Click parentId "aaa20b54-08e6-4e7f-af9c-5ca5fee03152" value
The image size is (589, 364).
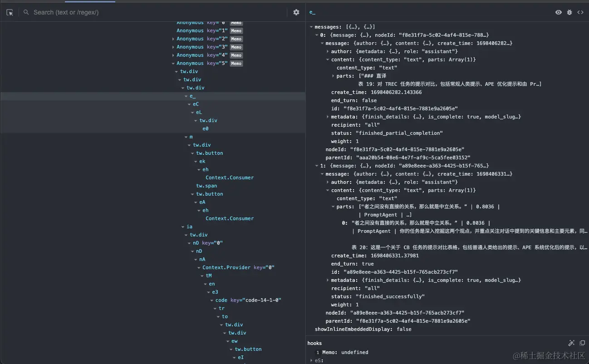click(413, 158)
